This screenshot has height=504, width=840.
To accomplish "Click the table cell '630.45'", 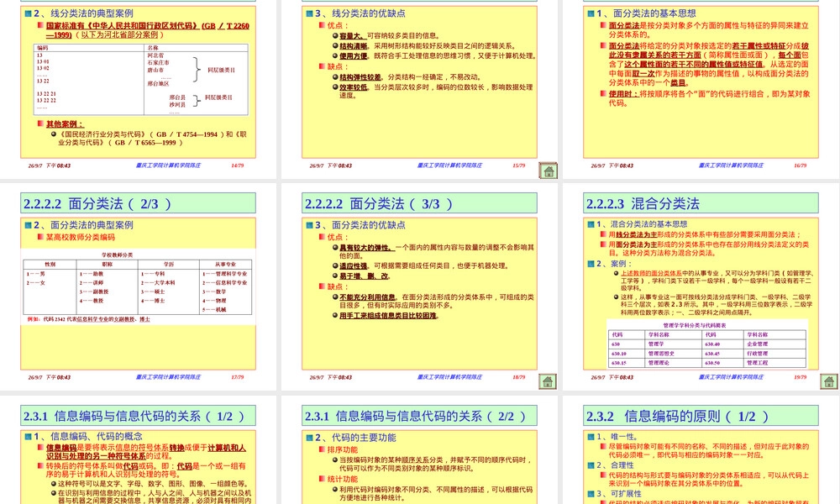I will (712, 354).
